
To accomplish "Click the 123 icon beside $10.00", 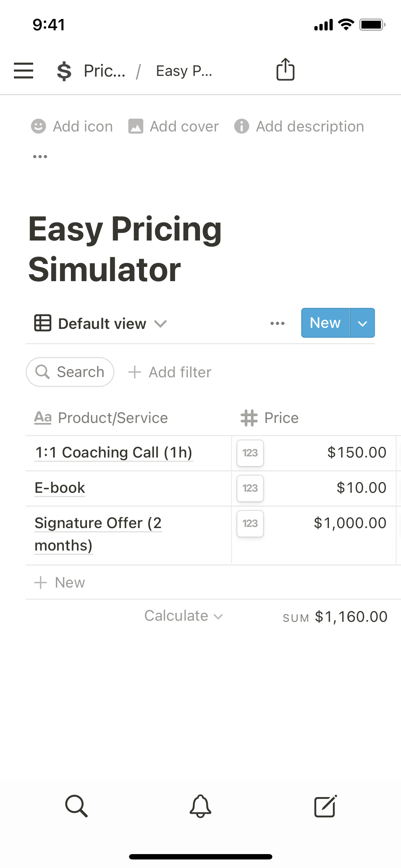I will (250, 488).
